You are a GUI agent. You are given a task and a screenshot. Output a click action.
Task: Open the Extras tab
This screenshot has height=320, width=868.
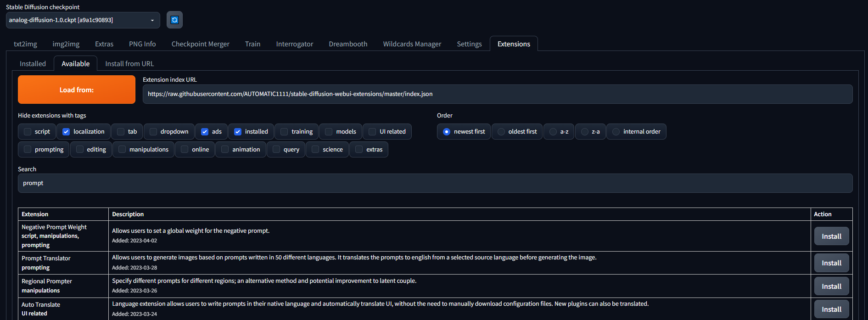(104, 44)
